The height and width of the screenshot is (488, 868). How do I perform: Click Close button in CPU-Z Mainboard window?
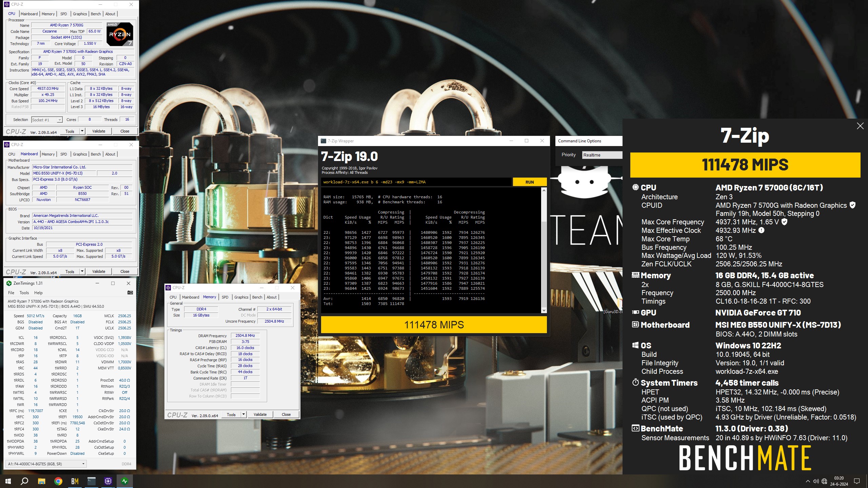pyautogui.click(x=125, y=271)
